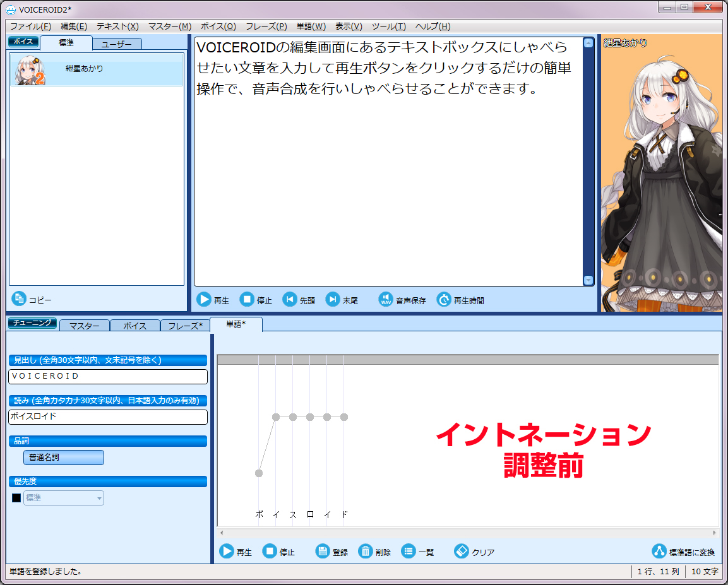Maximize the VOICEROID2 window
The height and width of the screenshot is (585, 728).
coord(684,8)
